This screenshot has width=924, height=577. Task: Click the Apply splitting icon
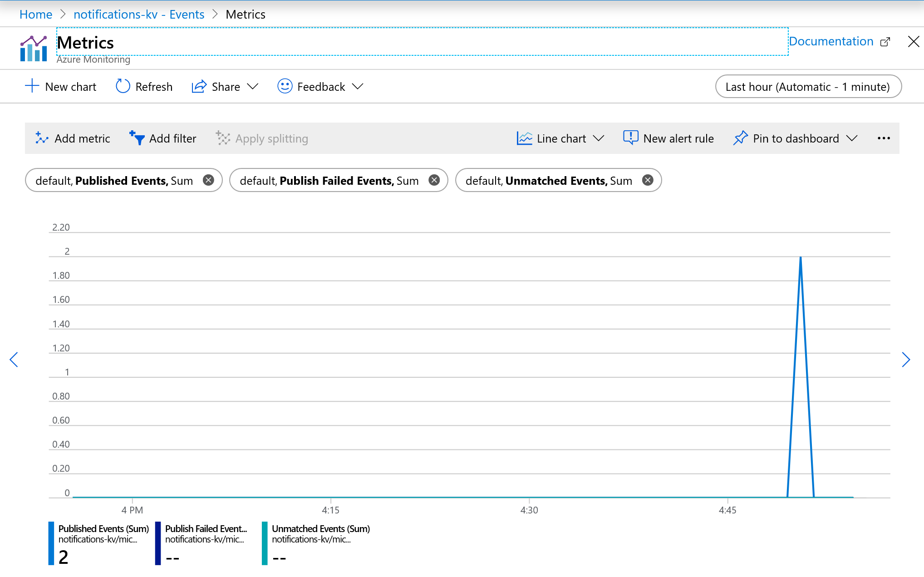(x=222, y=138)
